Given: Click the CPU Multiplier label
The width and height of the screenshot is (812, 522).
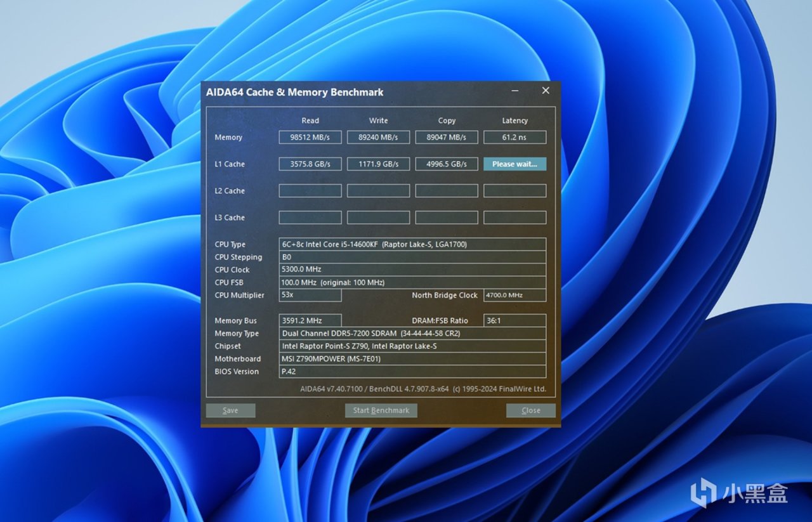Looking at the screenshot, I should [240, 296].
